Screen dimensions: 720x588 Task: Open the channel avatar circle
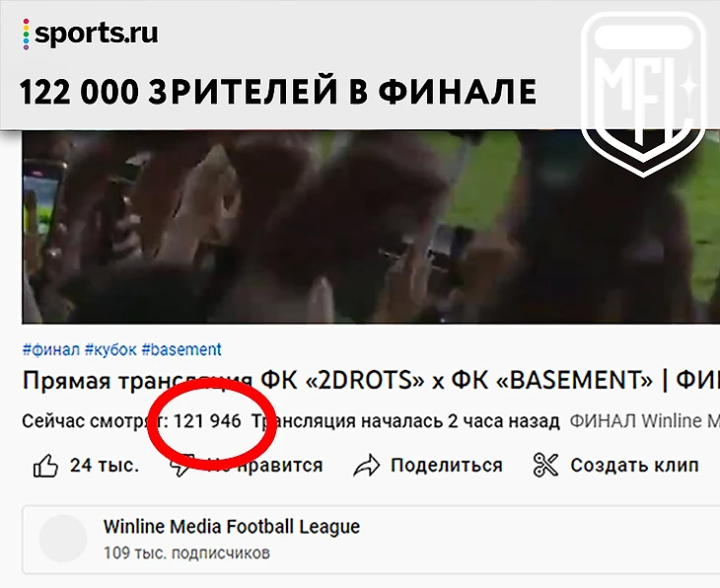pos(63,539)
